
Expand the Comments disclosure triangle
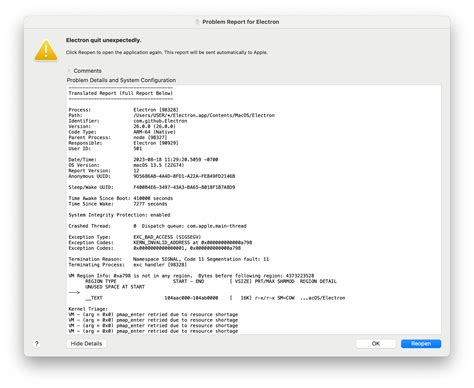pyautogui.click(x=69, y=71)
